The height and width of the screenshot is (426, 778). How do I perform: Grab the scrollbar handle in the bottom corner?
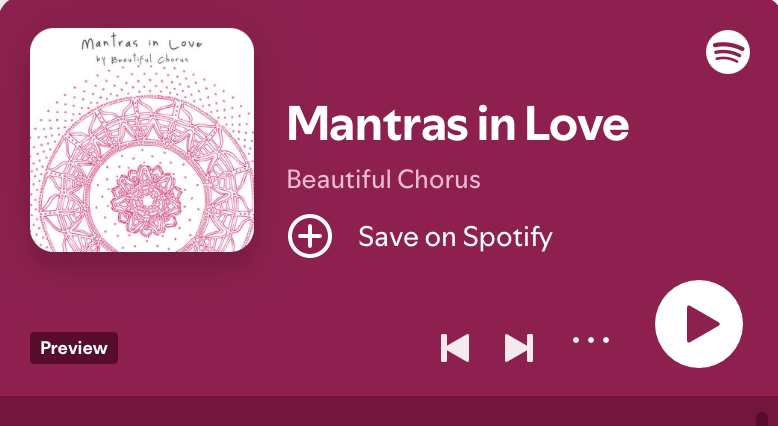click(x=762, y=419)
